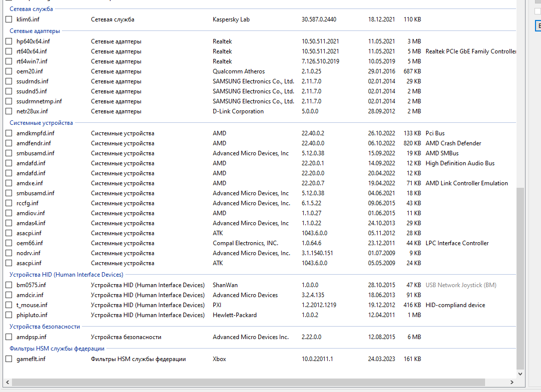Check the netr28ux.inf D-Link checkbox

point(9,111)
